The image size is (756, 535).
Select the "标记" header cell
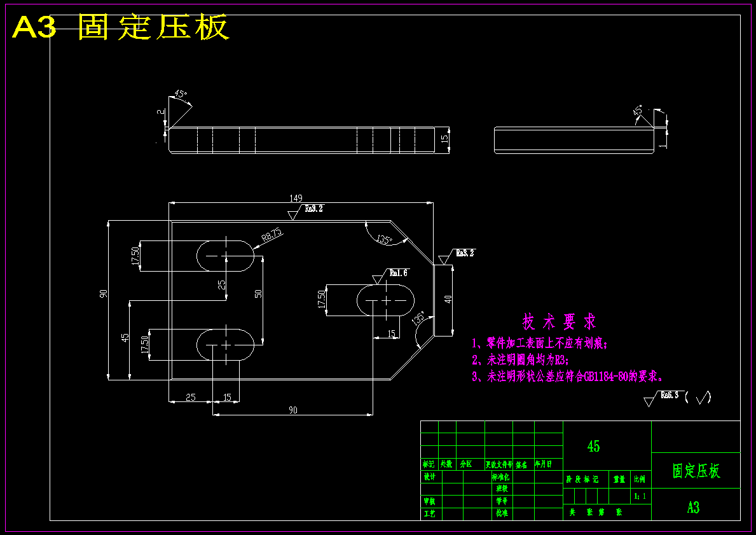pos(429,464)
